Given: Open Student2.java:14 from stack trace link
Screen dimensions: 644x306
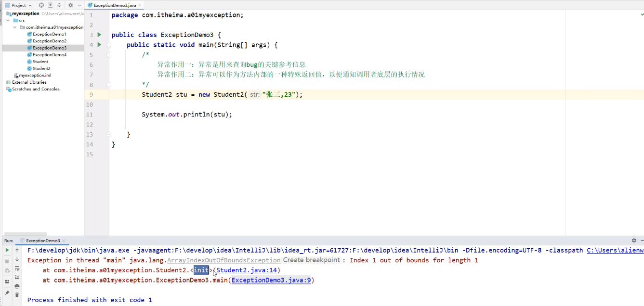Looking at the screenshot, I should (246, 270).
